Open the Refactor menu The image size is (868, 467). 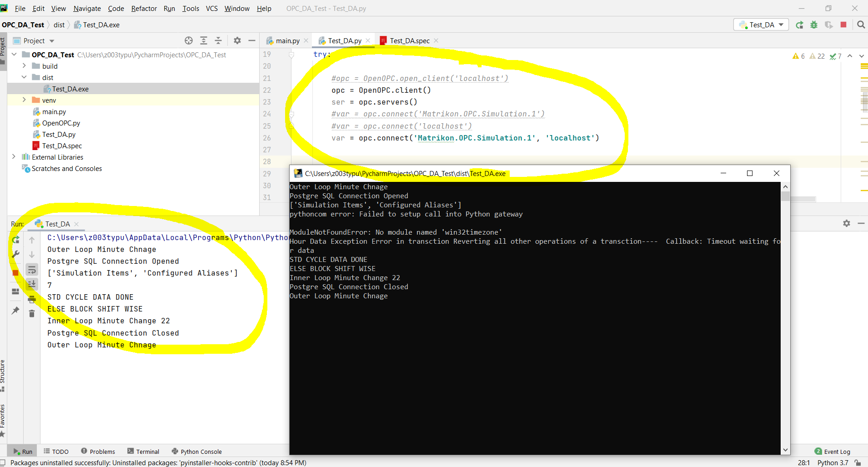point(144,8)
